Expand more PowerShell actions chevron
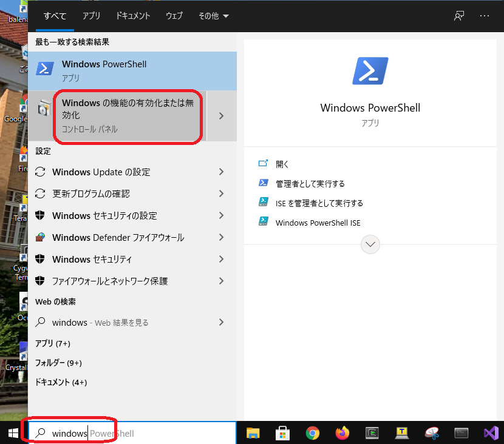The width and height of the screenshot is (504, 444). [370, 244]
